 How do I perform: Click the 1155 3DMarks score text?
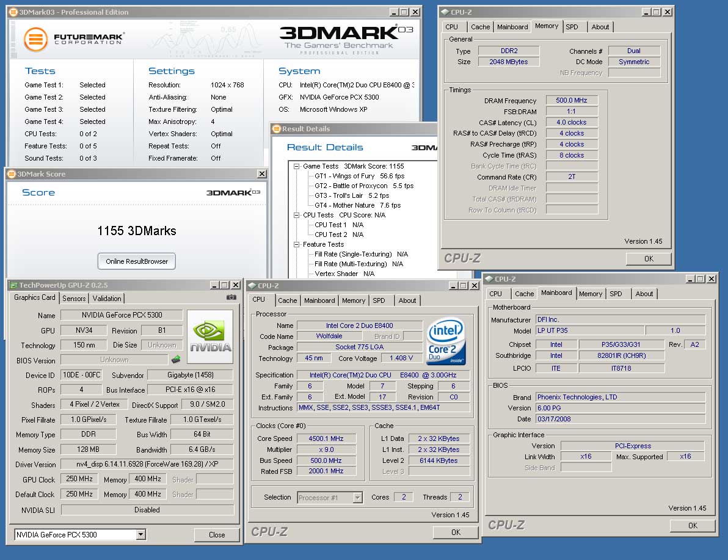pos(137,231)
